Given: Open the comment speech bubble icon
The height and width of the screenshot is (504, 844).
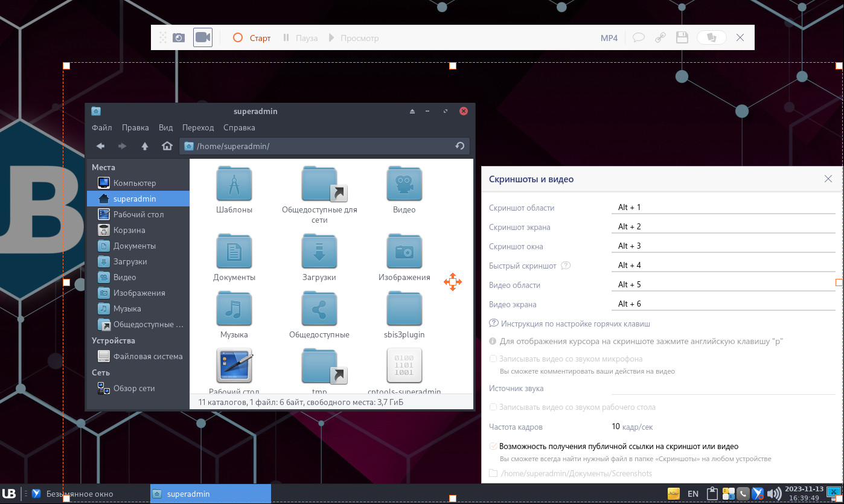Looking at the screenshot, I should coord(638,37).
